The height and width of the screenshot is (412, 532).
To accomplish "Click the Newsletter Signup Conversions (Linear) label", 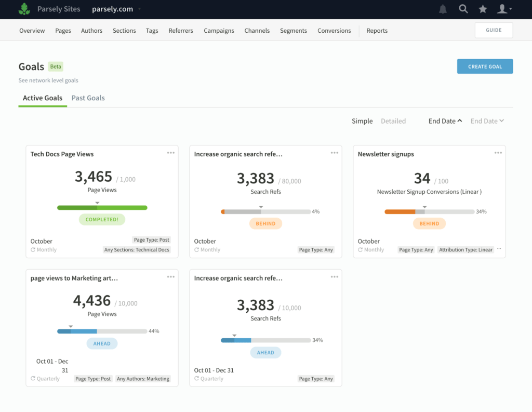I will point(429,192).
